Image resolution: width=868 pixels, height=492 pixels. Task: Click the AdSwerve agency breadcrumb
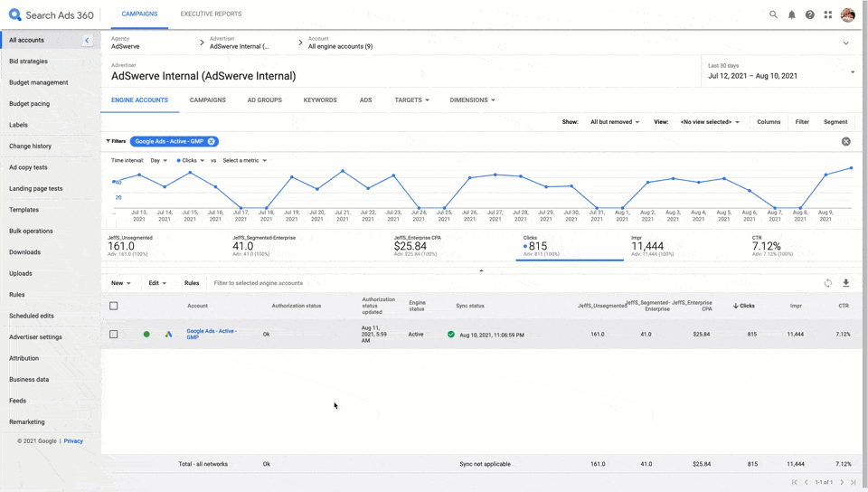[x=125, y=46]
